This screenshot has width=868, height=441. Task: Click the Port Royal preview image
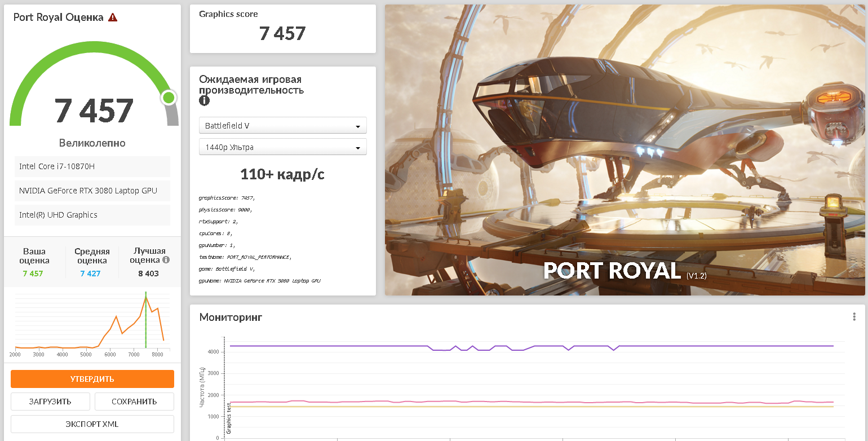pyautogui.click(x=625, y=150)
